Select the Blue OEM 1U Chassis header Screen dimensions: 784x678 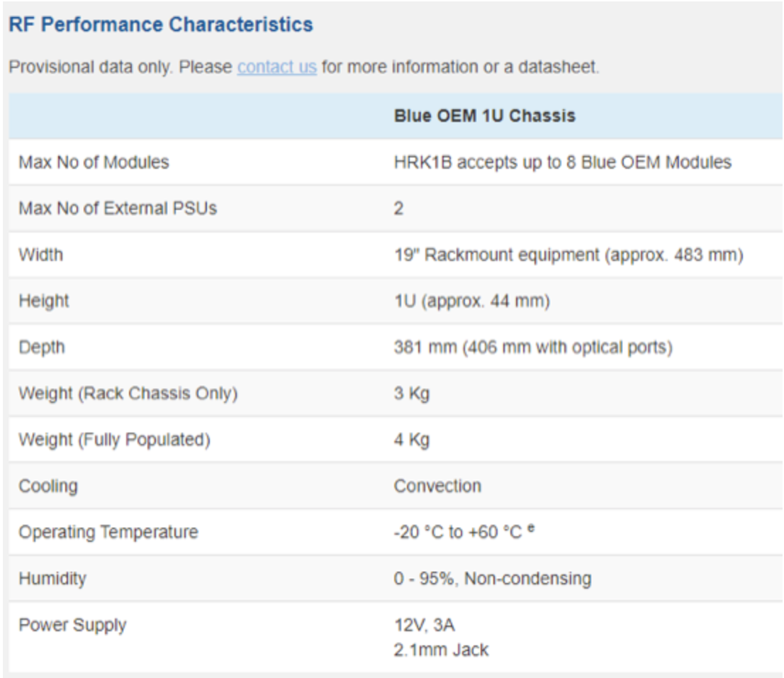(484, 116)
